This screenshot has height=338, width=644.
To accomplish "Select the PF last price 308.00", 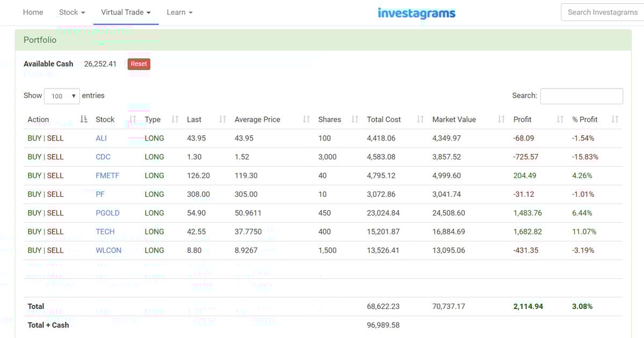I will pos(199,194).
